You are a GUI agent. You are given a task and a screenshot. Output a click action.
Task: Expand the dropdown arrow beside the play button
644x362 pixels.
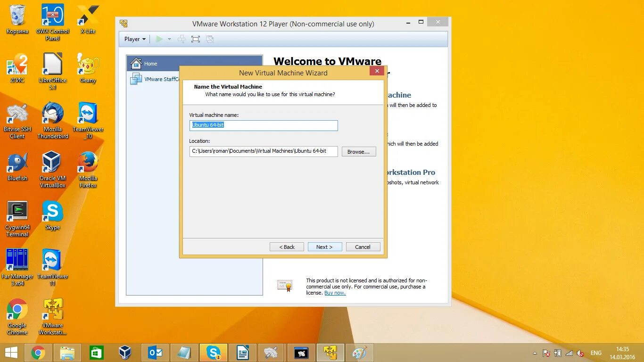click(x=169, y=39)
